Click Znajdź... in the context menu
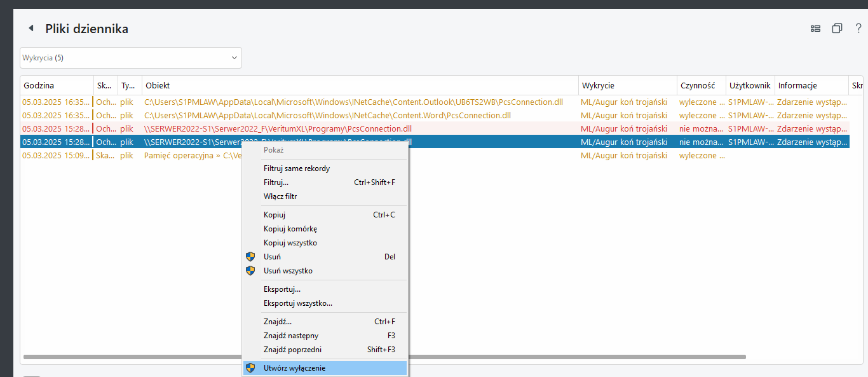This screenshot has width=868, height=377. 278,322
